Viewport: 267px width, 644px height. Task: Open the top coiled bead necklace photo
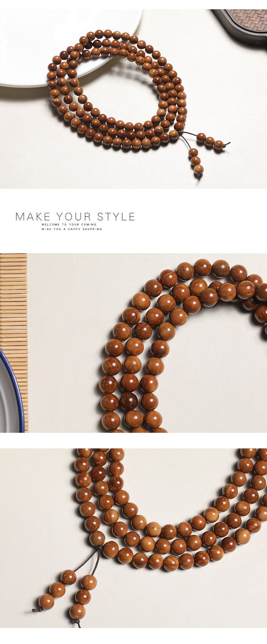click(x=133, y=99)
